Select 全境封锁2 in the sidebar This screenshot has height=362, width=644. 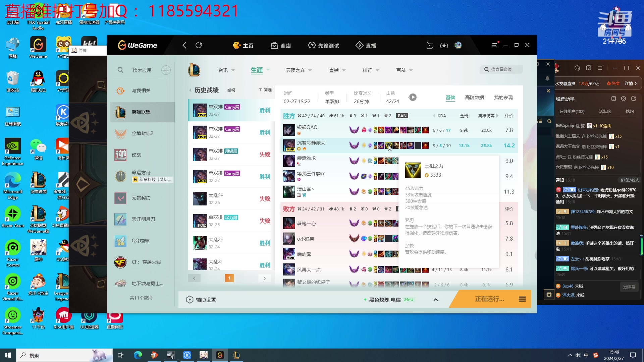coord(143,133)
